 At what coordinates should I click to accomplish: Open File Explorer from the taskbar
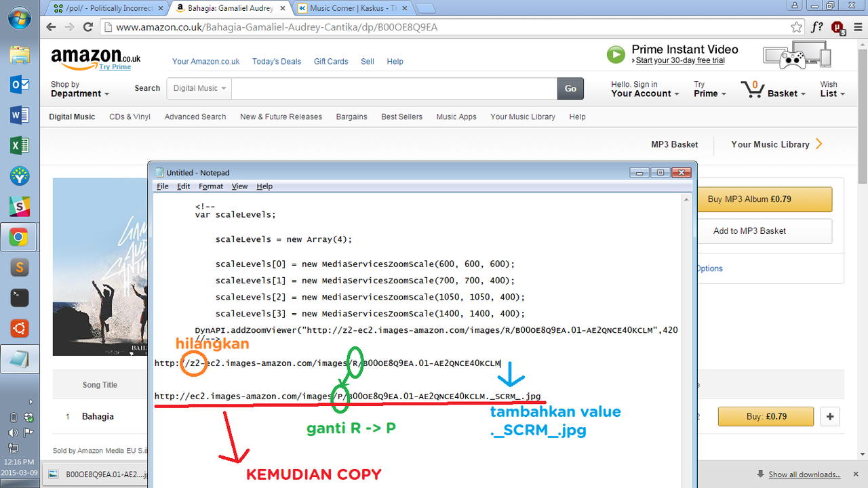pos(19,55)
